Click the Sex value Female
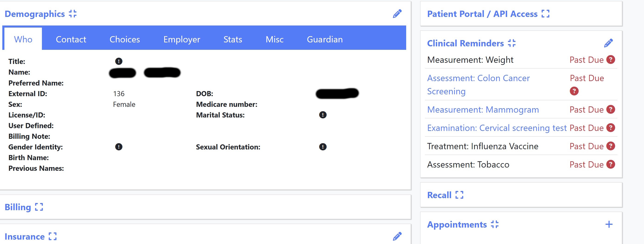 coord(124,104)
